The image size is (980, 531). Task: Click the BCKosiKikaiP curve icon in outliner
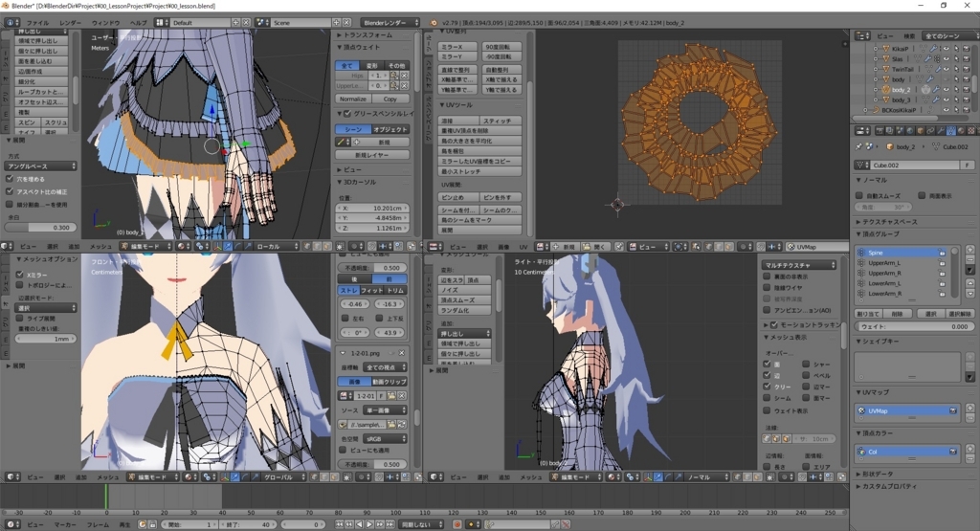point(876,110)
